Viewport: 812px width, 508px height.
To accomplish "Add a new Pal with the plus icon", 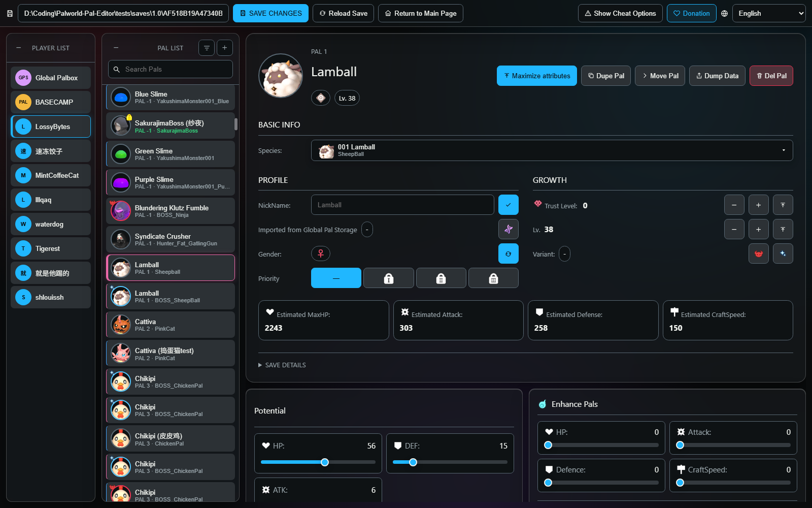I will pyautogui.click(x=225, y=48).
